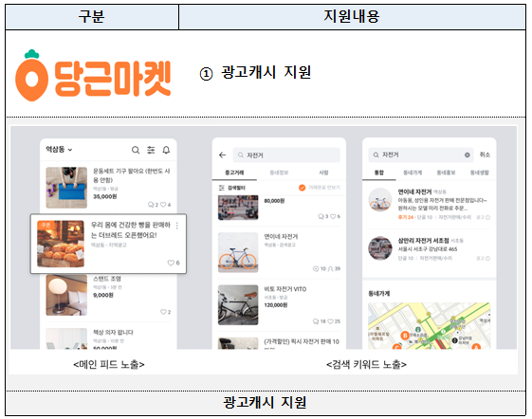
Task: Click the 지원내용 header cell
Action: 352,16
